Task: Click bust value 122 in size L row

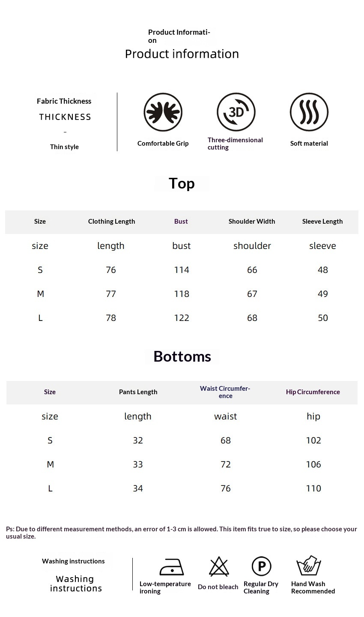Action: tap(182, 318)
